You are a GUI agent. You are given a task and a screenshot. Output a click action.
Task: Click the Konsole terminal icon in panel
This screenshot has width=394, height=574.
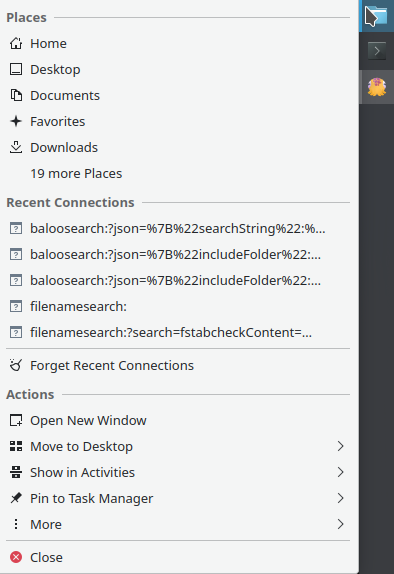[377, 51]
